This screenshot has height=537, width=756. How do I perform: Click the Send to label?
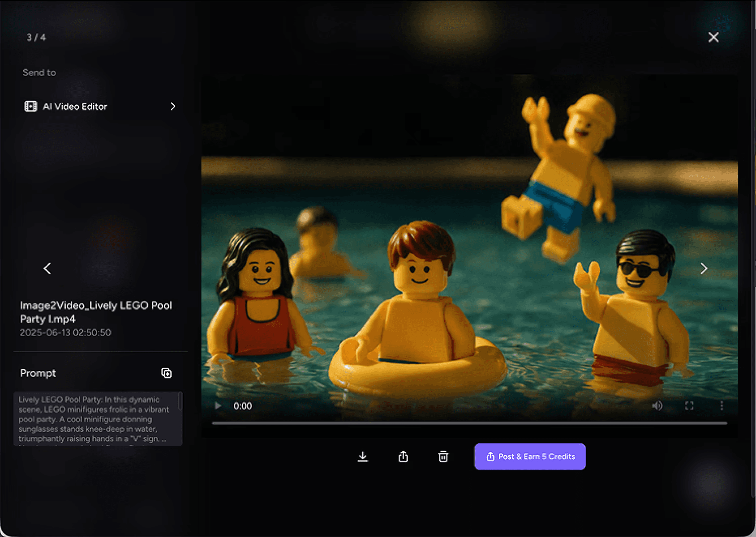click(x=39, y=72)
